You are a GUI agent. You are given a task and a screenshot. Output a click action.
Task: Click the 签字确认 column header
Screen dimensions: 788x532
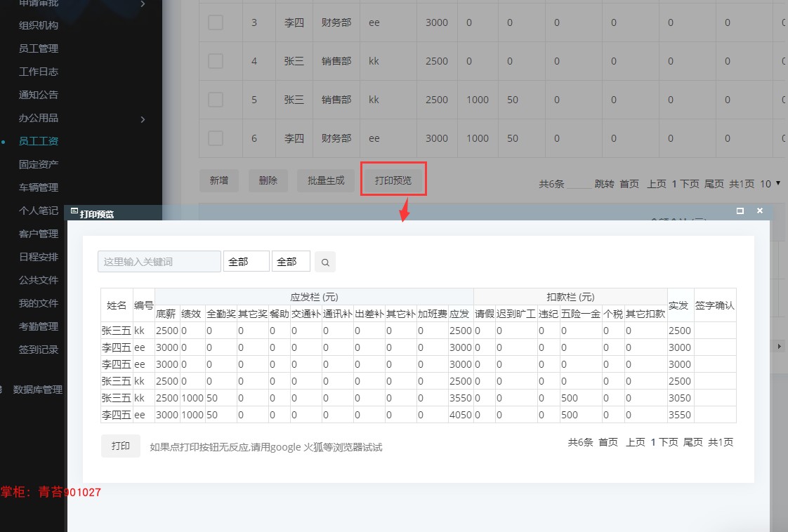(x=715, y=305)
